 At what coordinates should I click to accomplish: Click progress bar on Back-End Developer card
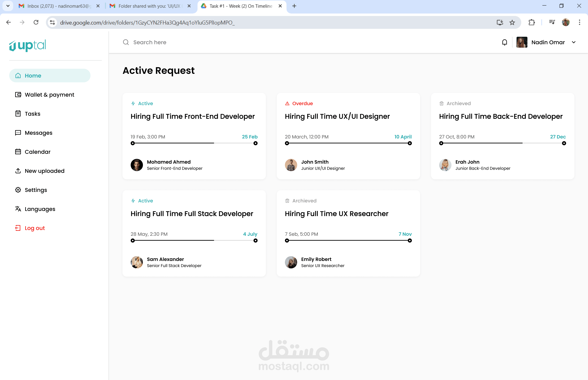point(503,143)
